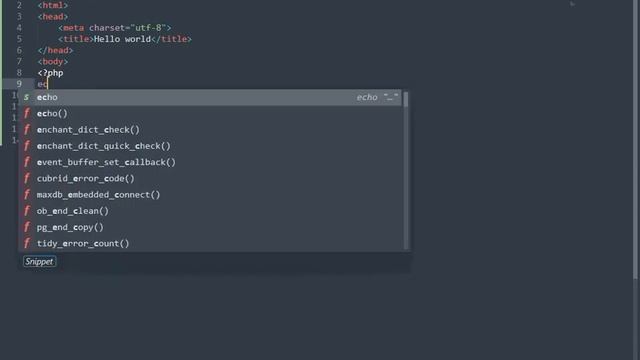Click function icon beside enchant_dict_quick_check()
This screenshot has height=360, width=640.
click(27, 146)
